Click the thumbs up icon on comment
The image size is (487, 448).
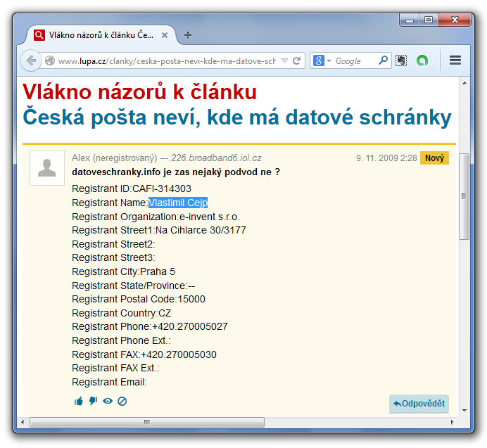click(79, 401)
